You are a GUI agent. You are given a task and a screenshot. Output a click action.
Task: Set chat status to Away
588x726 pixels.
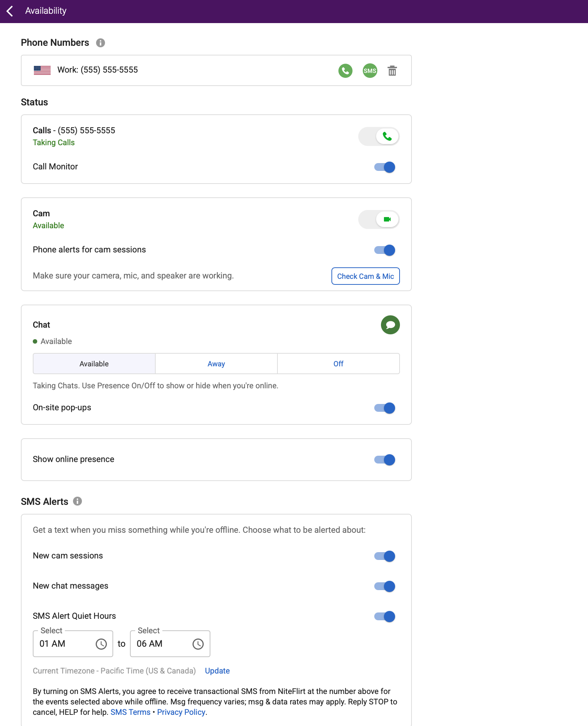click(216, 364)
